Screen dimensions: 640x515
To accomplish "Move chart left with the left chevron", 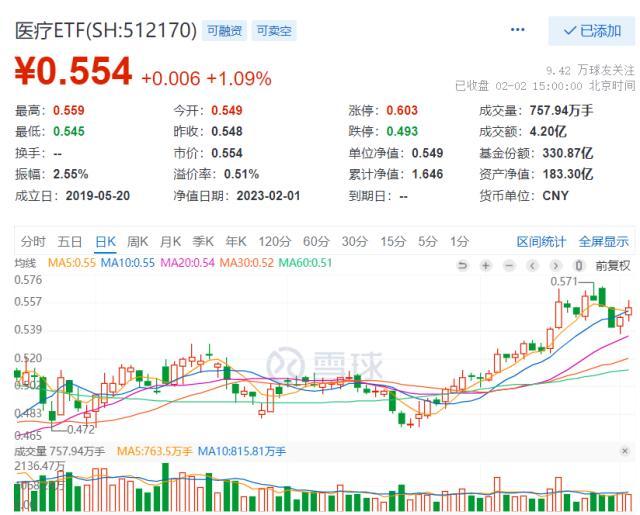I will pos(532,266).
